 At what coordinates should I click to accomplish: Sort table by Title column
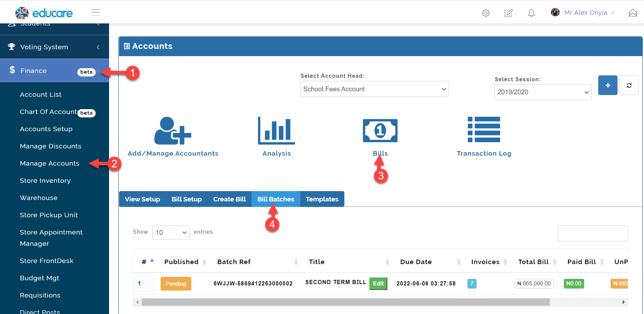(387, 262)
